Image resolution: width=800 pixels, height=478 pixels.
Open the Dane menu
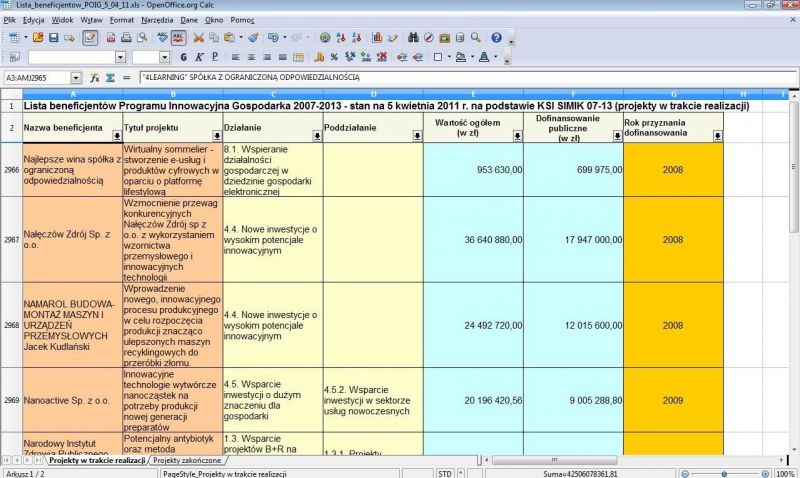click(189, 20)
